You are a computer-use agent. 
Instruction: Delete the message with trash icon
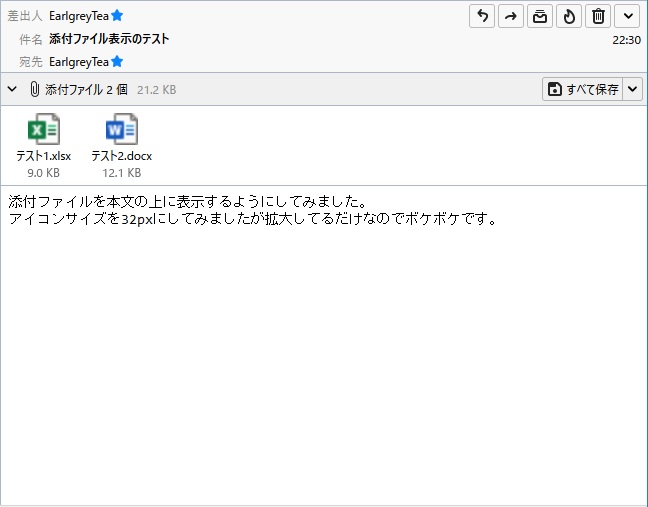[x=598, y=16]
